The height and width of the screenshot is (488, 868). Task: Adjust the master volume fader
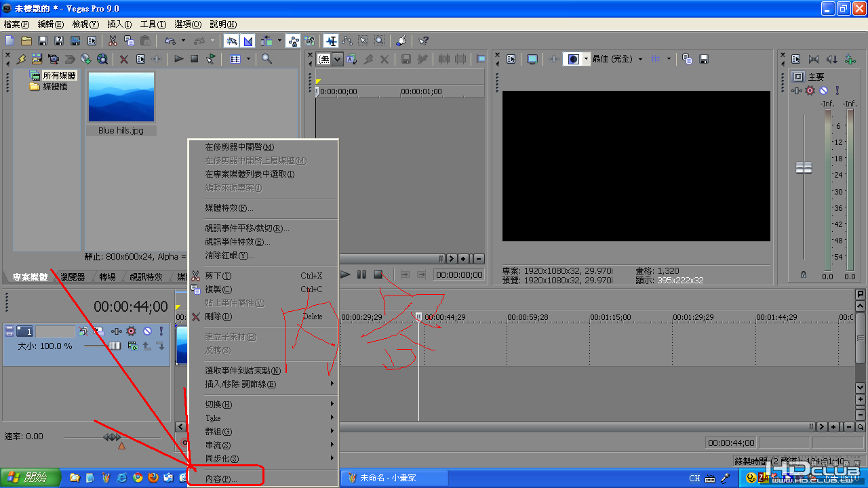coord(804,167)
